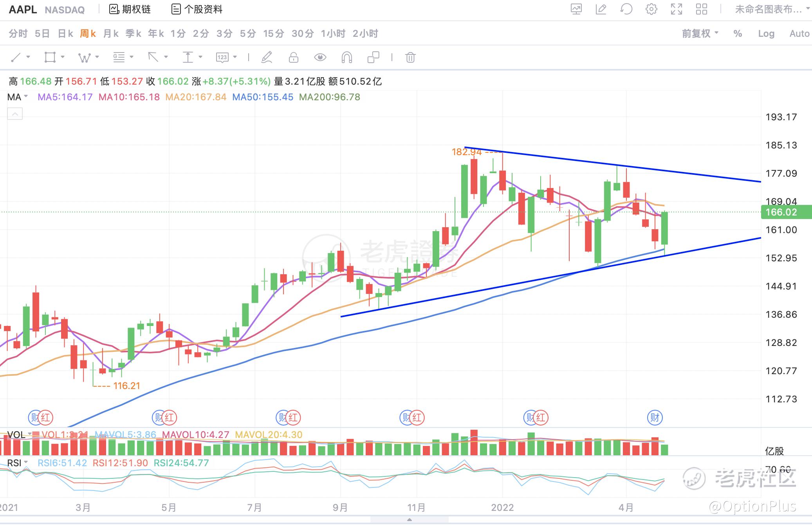Expand the wave pattern options arrow

pyautogui.click(x=97, y=57)
